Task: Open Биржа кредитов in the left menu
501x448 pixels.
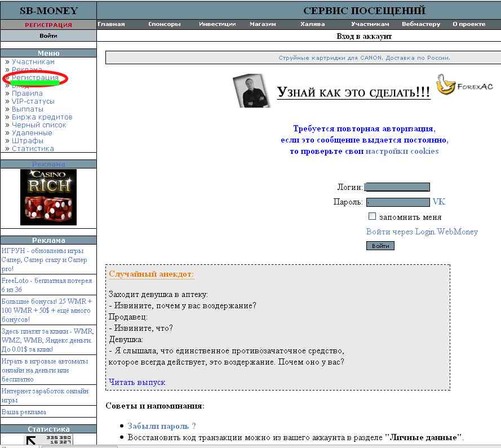Action: coord(42,117)
